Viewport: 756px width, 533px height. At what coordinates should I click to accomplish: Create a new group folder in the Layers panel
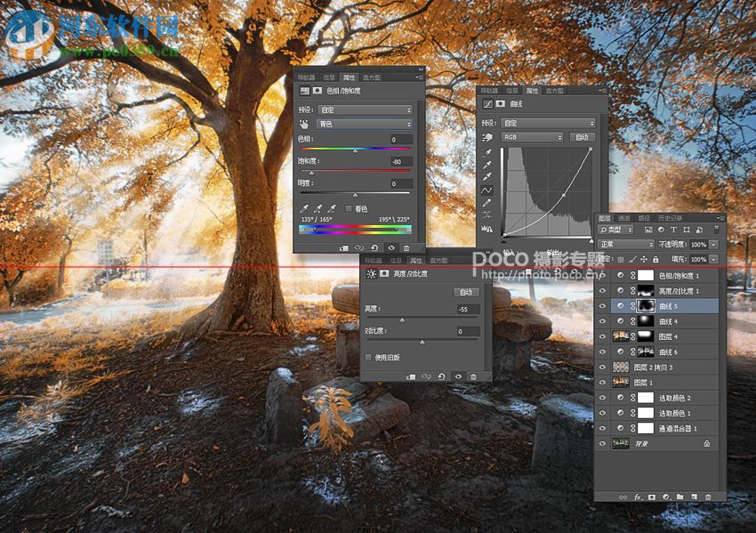pos(680,497)
